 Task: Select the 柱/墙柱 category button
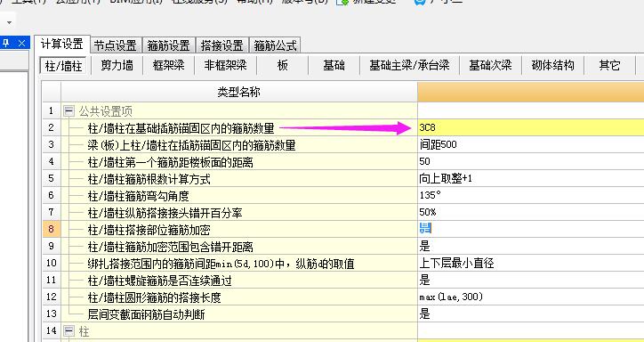(63, 66)
